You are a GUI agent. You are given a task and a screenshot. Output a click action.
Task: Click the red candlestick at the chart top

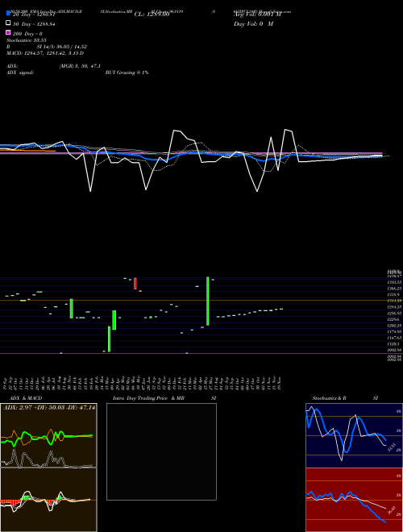135,284
